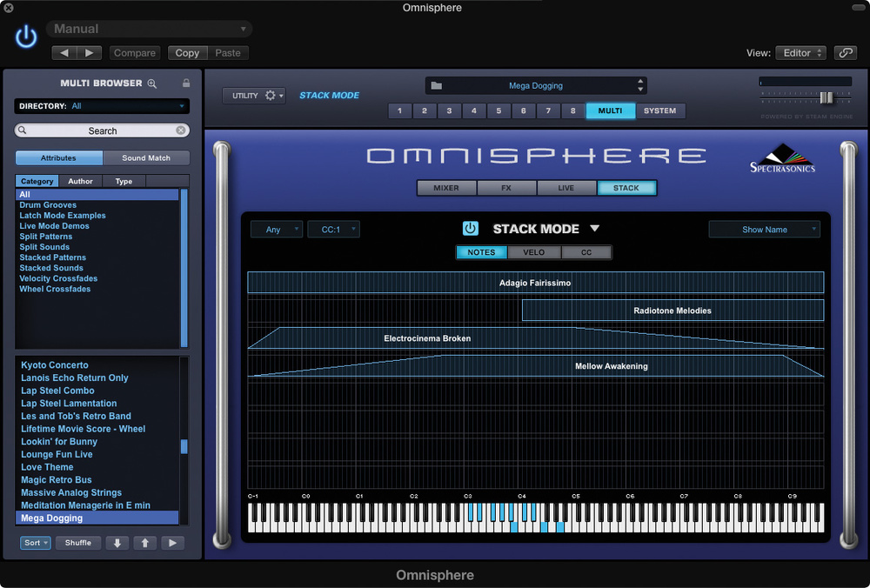Click the Shuffle button
The width and height of the screenshot is (870, 588).
pos(78,543)
